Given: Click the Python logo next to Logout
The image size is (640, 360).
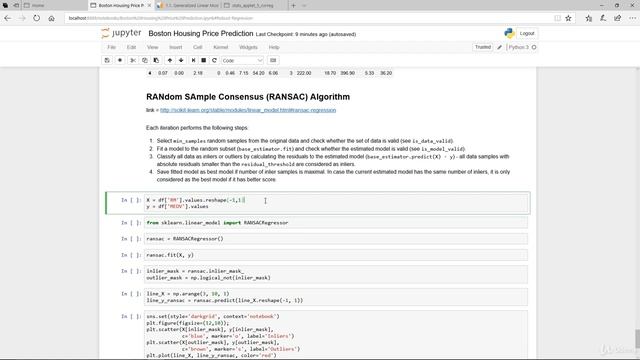Looking at the screenshot, I should point(509,33).
